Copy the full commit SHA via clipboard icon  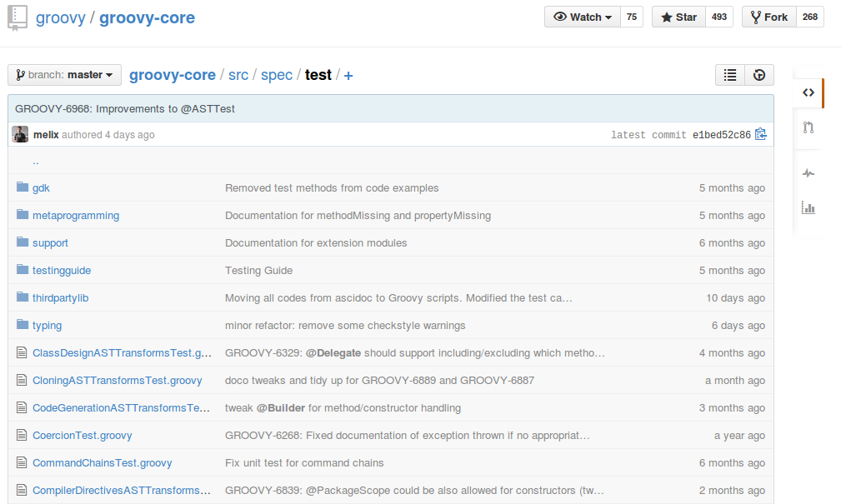(x=760, y=134)
